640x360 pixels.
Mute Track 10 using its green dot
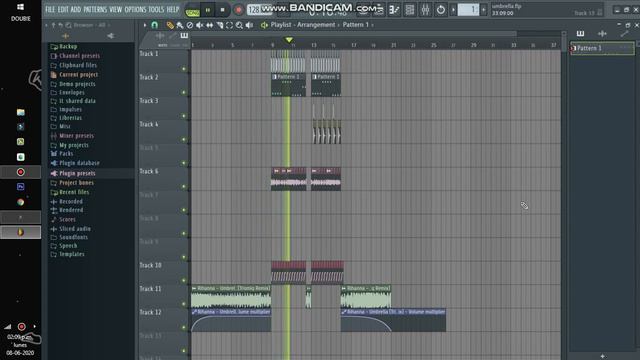pyautogui.click(x=184, y=280)
